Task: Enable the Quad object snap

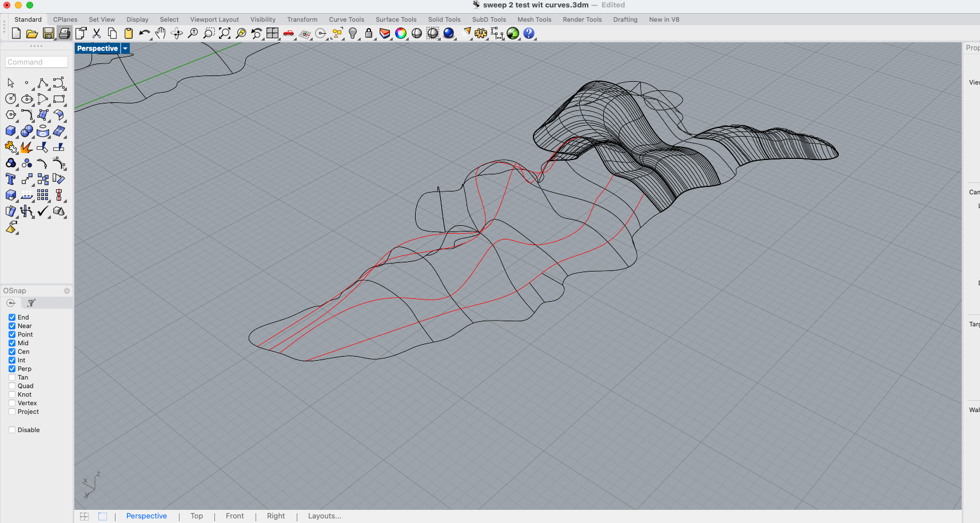Action: [12, 386]
